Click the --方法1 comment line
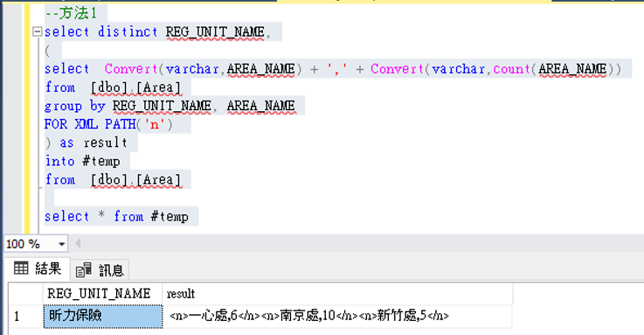This screenshot has width=644, height=335. (x=71, y=13)
